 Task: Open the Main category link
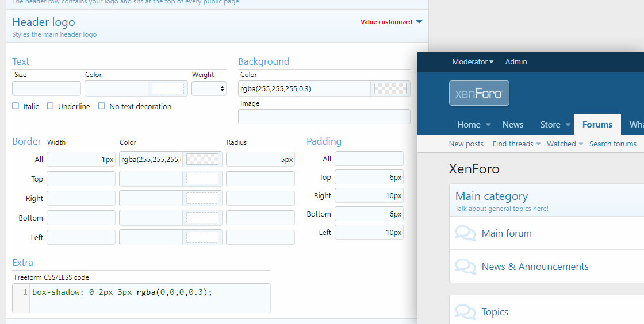pos(491,196)
